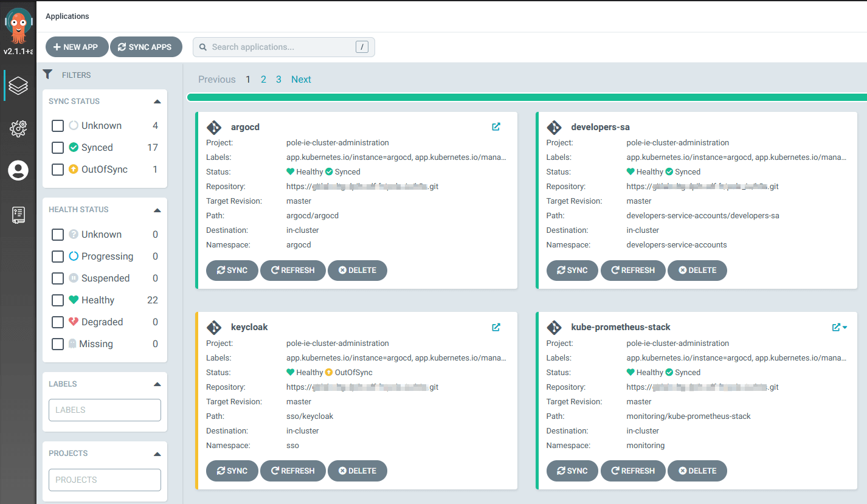This screenshot has height=504, width=867.
Task: Go to page 3 of applications
Action: click(278, 79)
